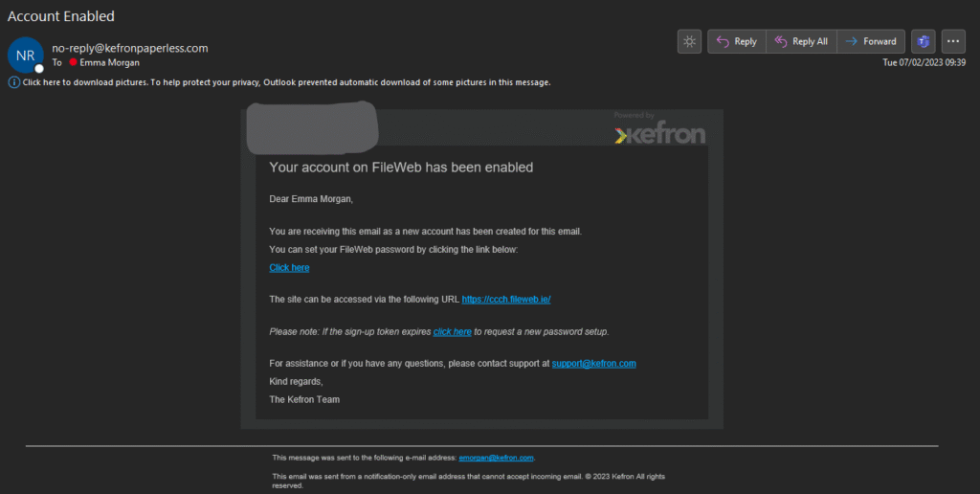The image size is (980, 494).
Task: Click the emorgan@kefron.com footer link
Action: (496, 458)
